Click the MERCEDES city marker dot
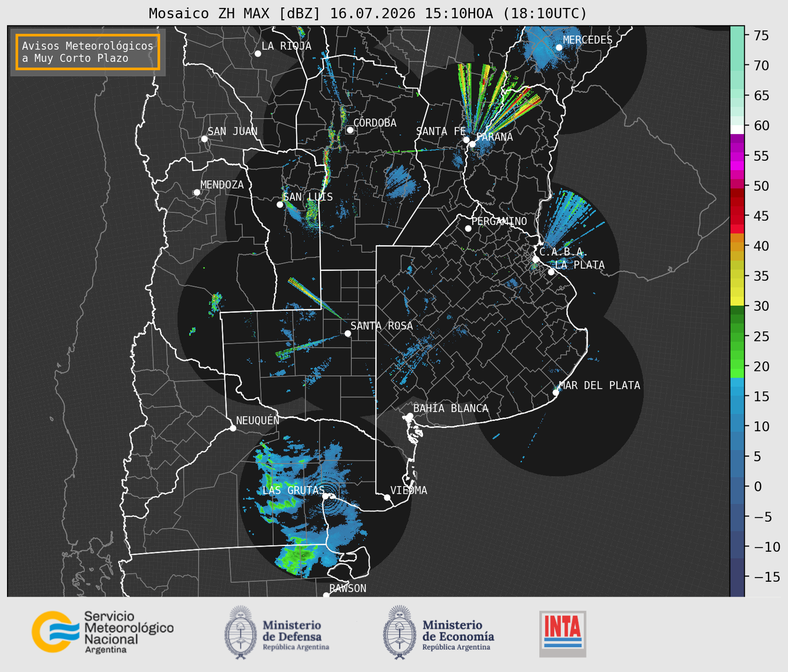Image resolution: width=788 pixels, height=672 pixels. (x=559, y=47)
